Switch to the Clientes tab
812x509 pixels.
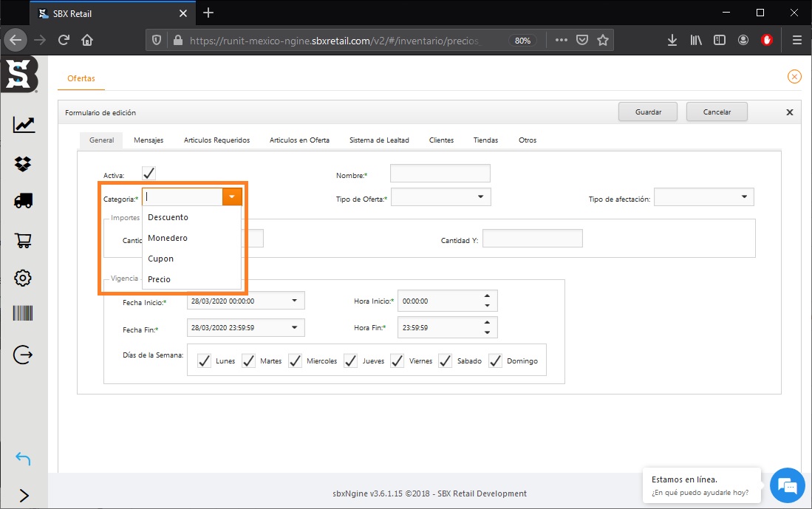(441, 140)
